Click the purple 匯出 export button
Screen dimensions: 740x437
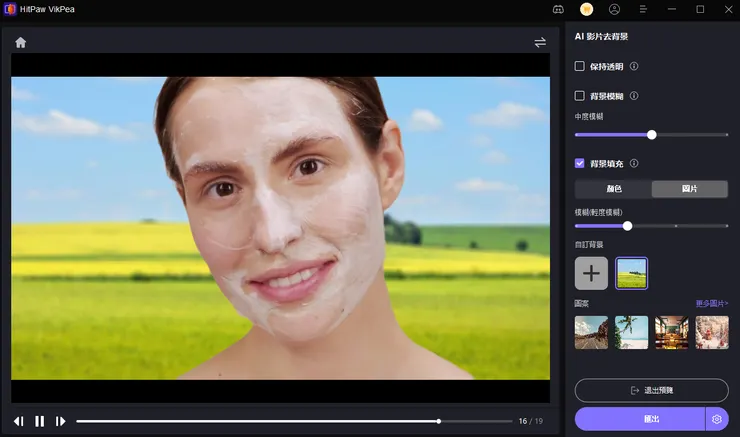[x=640, y=419]
